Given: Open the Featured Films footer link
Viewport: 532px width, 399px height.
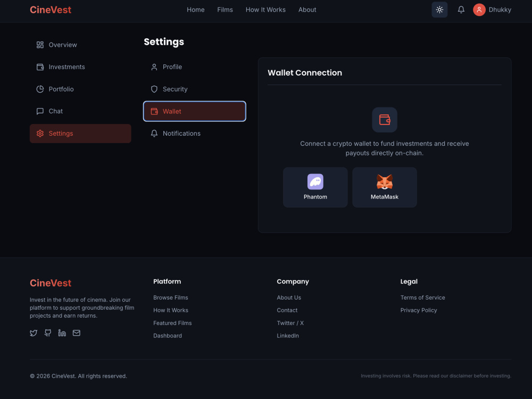Looking at the screenshot, I should [x=172, y=323].
